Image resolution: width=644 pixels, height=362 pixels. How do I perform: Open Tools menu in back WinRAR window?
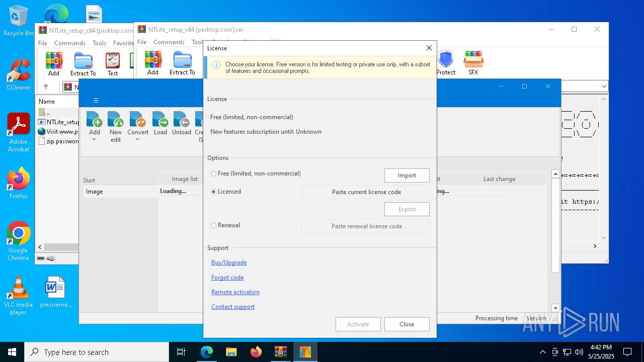pos(99,43)
